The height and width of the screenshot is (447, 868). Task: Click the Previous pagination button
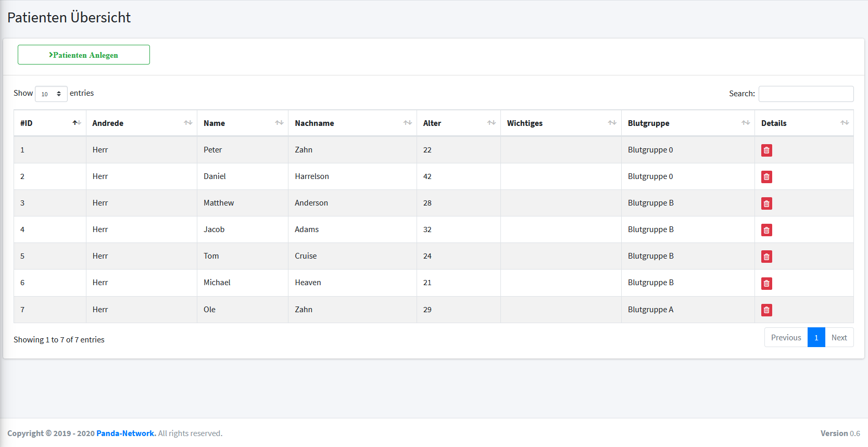786,337
